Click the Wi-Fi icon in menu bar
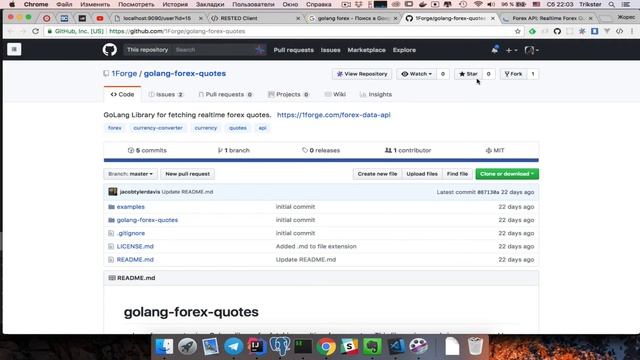Screen dimensions: 640x360 point(478,4)
